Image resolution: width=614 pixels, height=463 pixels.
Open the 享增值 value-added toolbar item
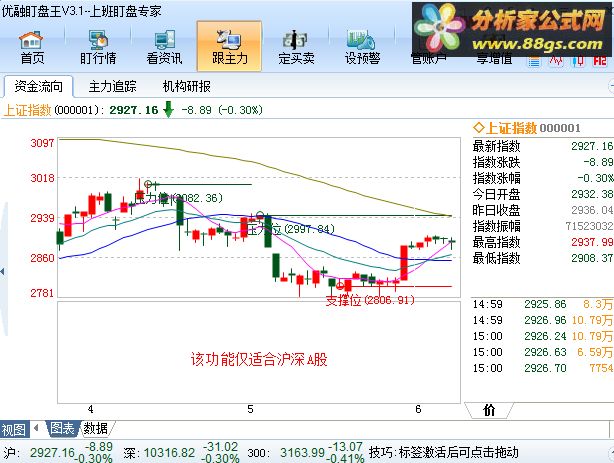pos(494,59)
